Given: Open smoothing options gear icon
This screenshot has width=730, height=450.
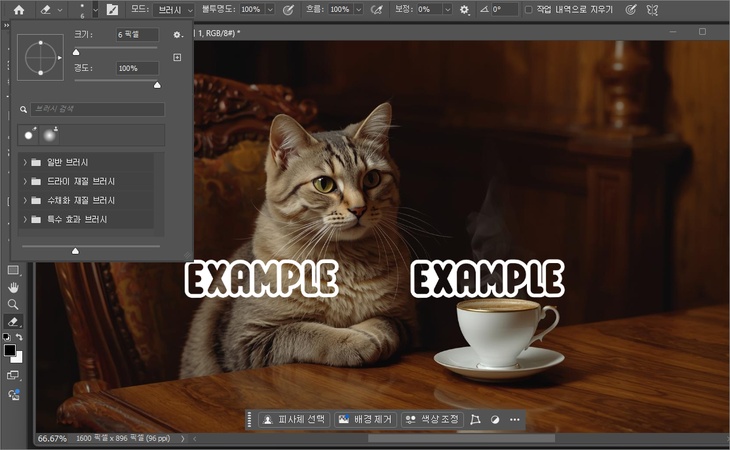Looking at the screenshot, I should [464, 9].
